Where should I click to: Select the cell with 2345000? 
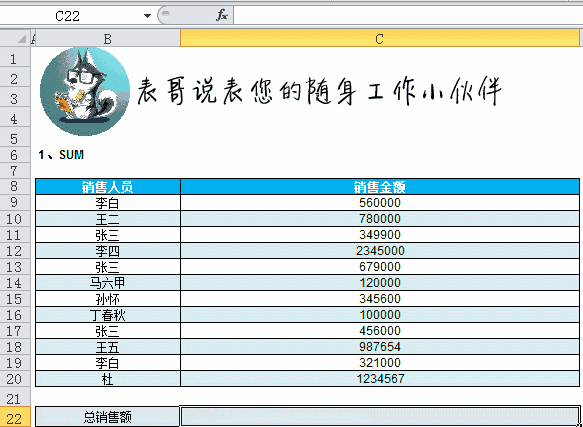coord(380,251)
